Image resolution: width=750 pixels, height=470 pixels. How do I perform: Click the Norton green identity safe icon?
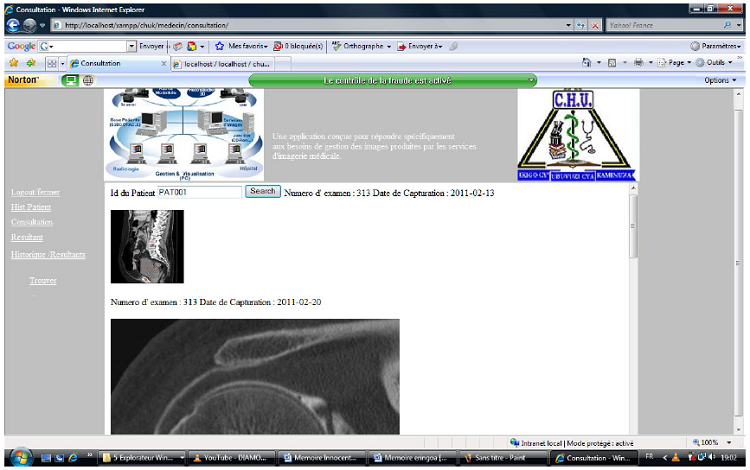point(70,80)
